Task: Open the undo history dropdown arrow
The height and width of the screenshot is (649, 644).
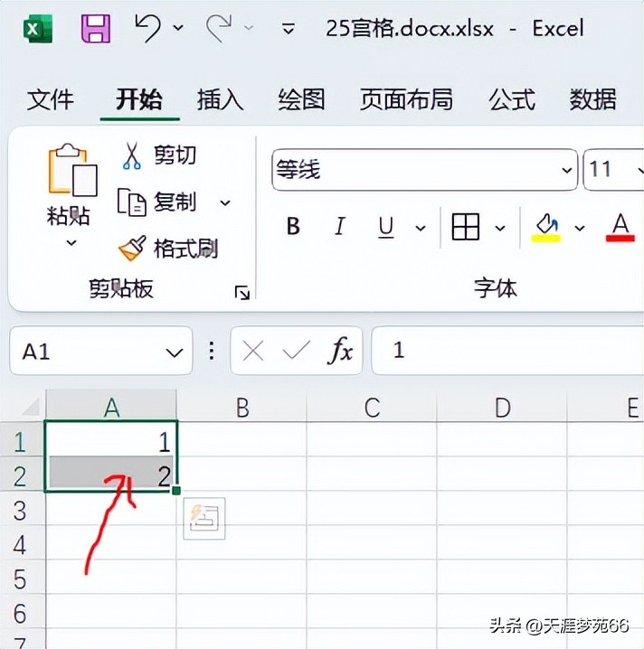Action: pos(178,28)
